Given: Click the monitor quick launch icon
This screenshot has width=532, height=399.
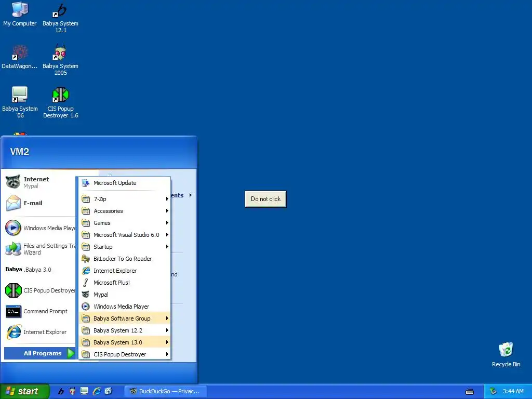Looking at the screenshot, I should coord(84,391).
